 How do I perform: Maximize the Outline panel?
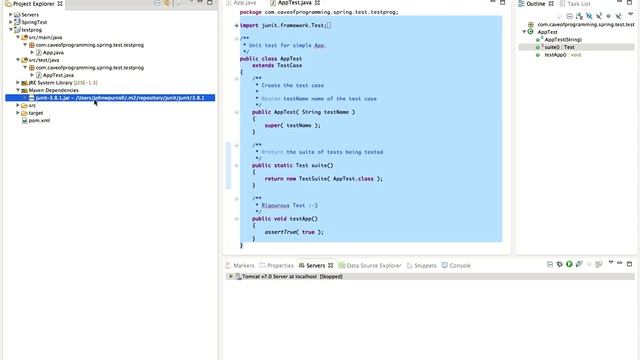[629, 2]
